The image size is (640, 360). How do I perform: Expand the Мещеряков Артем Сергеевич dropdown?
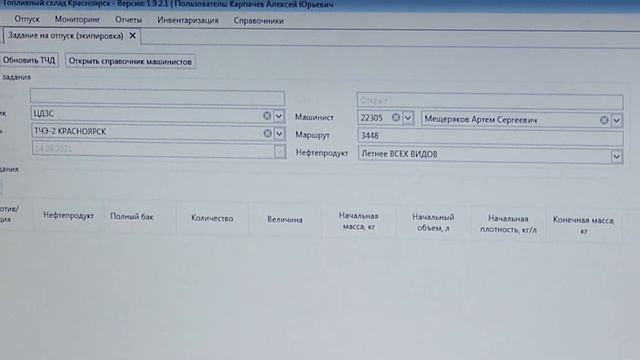click(616, 120)
